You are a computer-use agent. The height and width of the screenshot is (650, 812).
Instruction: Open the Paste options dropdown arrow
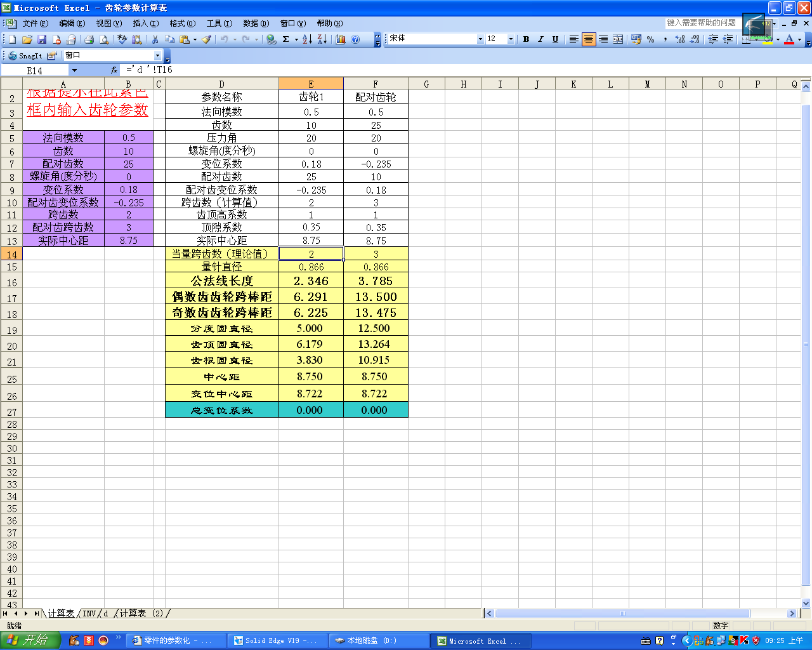pyautogui.click(x=195, y=39)
